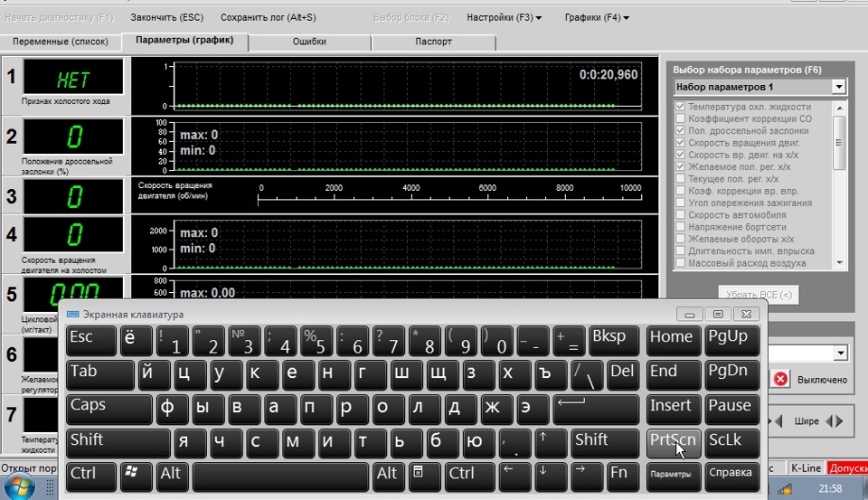Open the Ошибки tab
The height and width of the screenshot is (500, 868).
tap(309, 42)
